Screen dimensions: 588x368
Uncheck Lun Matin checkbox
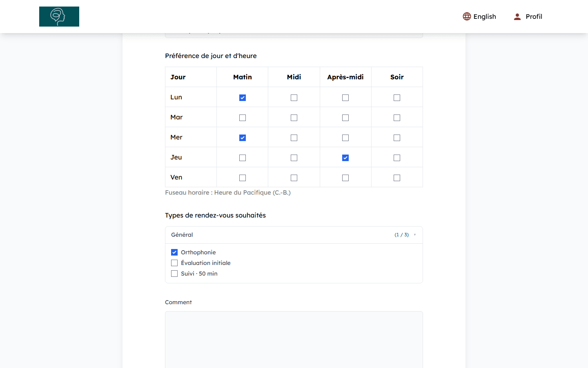pos(243,98)
